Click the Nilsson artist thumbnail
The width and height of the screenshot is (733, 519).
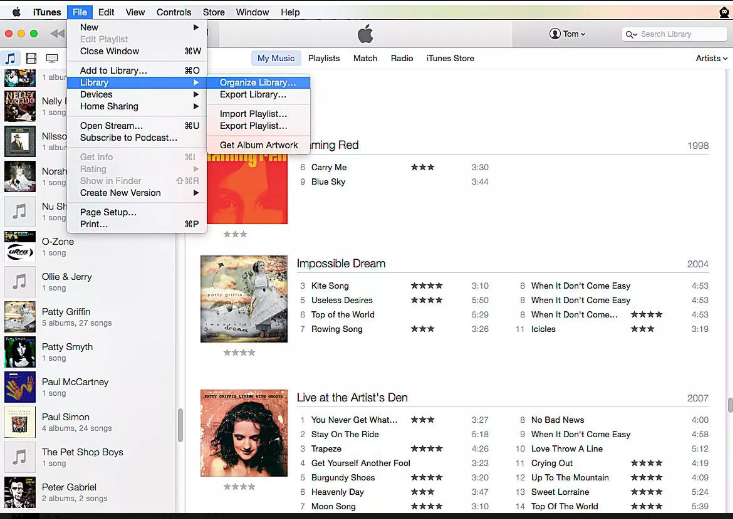tap(20, 142)
